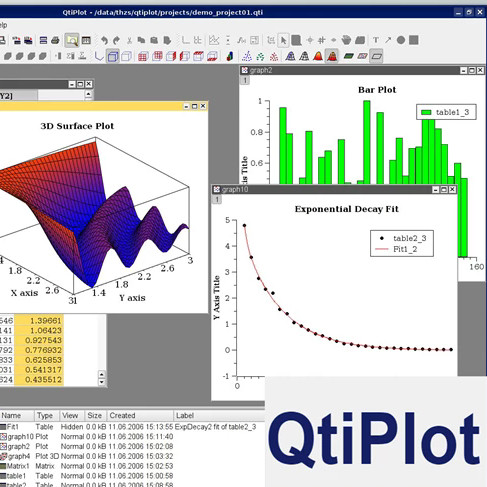Select graph4 Plot 3D row
This screenshot has width=487, height=487.
tap(132, 456)
